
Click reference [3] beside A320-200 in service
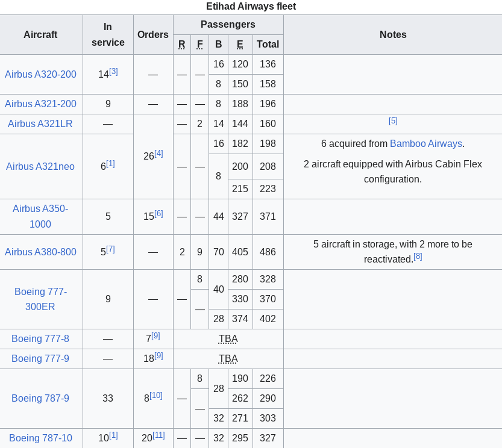coord(113,71)
